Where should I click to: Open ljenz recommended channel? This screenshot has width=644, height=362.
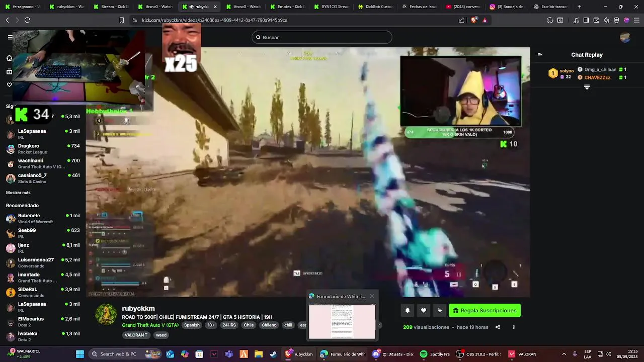[x=43, y=248]
